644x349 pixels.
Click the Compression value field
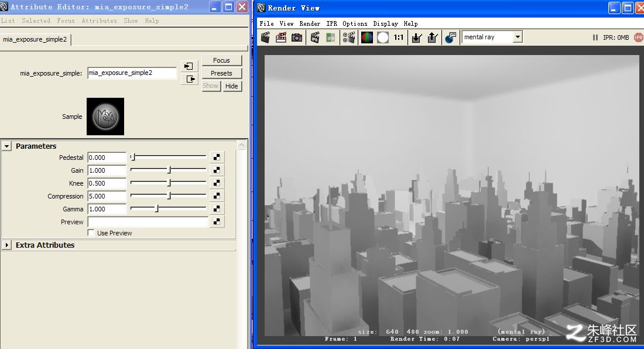coord(107,196)
